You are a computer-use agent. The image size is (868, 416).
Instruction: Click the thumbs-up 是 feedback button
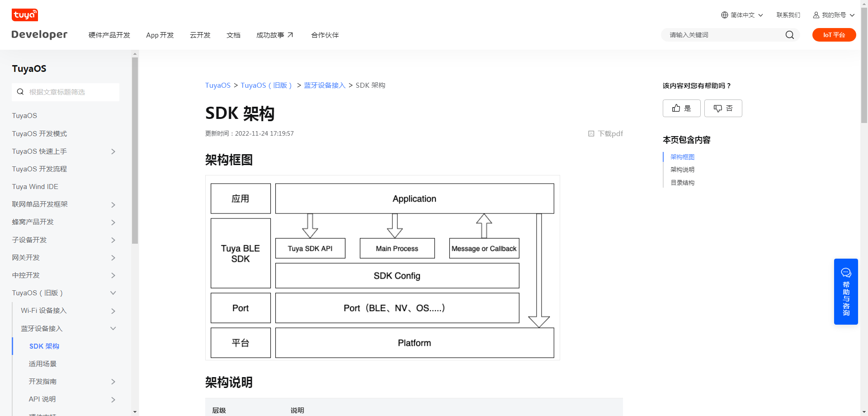[x=681, y=108]
